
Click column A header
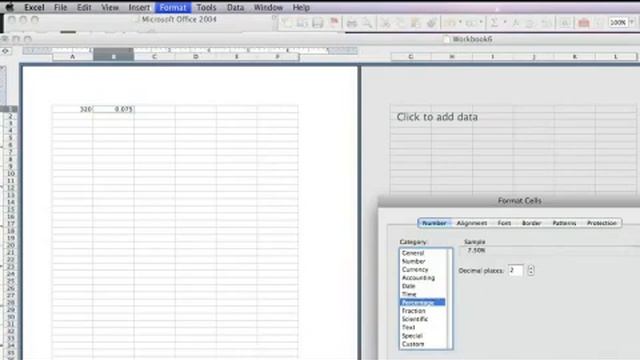click(x=73, y=57)
